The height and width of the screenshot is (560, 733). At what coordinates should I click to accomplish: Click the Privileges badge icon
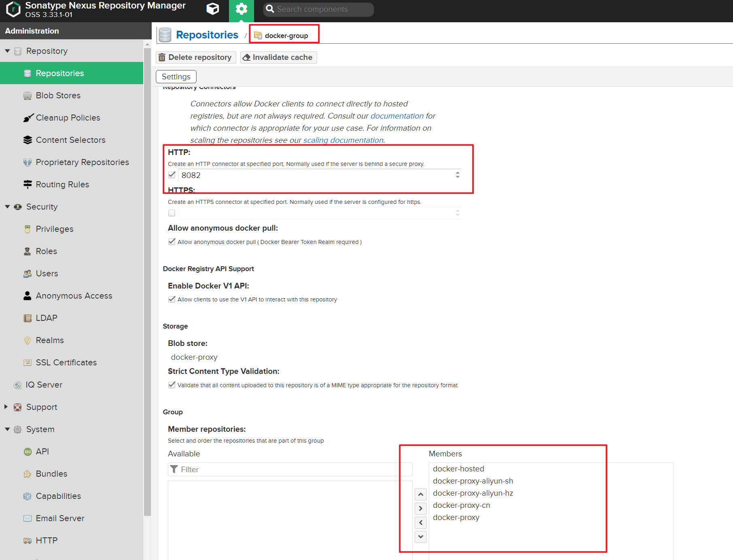[28, 229]
